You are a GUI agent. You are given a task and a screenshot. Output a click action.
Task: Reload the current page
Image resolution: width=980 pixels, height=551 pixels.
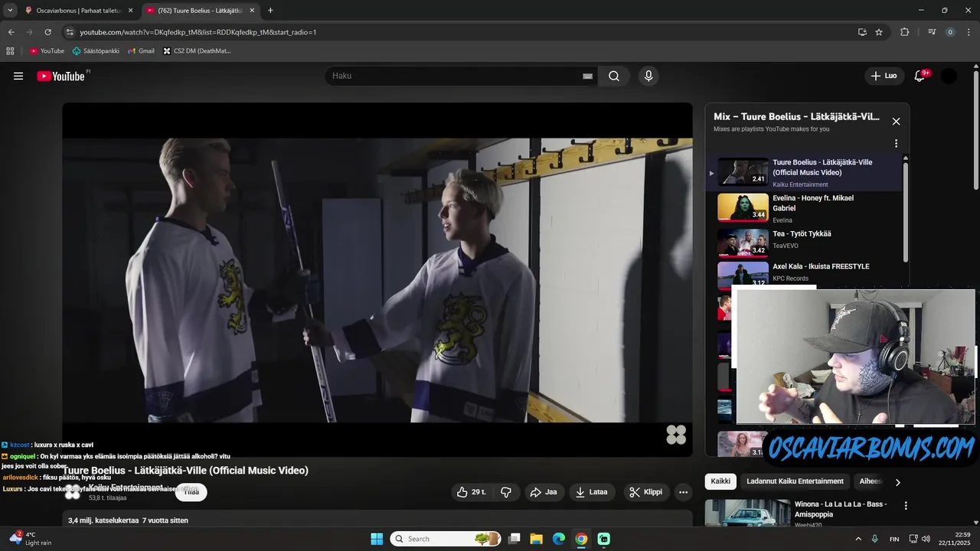coord(47,32)
